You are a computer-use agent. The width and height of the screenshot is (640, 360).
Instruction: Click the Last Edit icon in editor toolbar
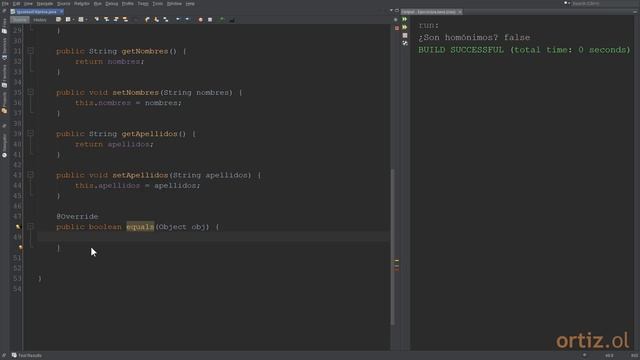click(x=58, y=19)
